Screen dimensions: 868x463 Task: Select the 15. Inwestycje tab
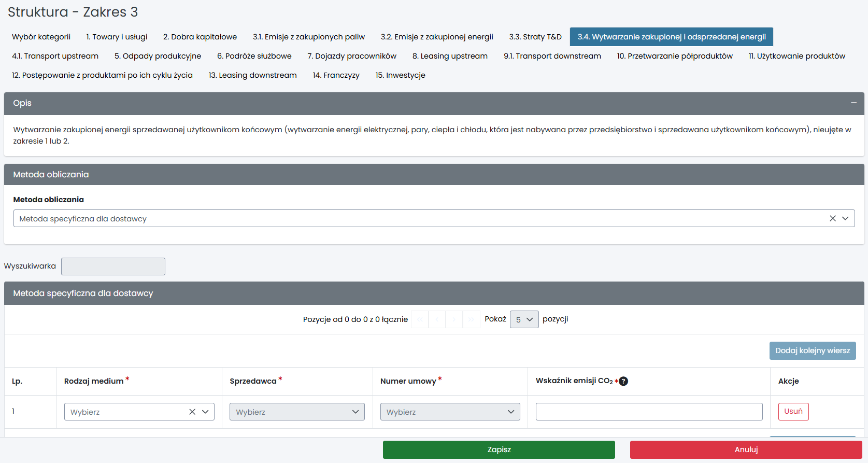400,75
